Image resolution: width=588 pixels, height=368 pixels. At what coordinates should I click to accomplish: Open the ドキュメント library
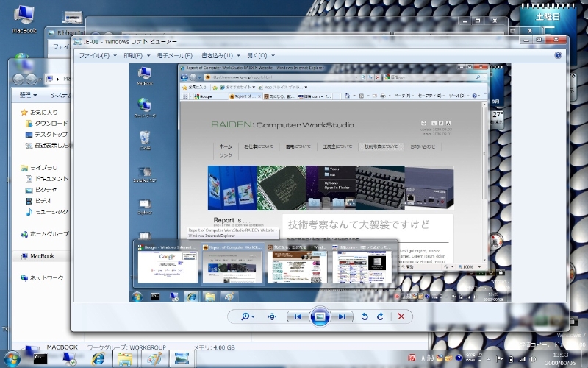pos(46,179)
